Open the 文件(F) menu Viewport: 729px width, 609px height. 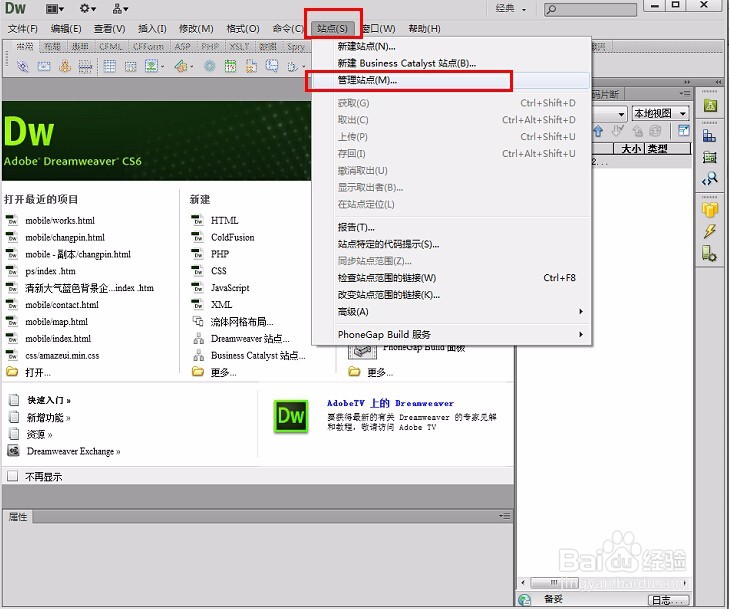(x=22, y=29)
